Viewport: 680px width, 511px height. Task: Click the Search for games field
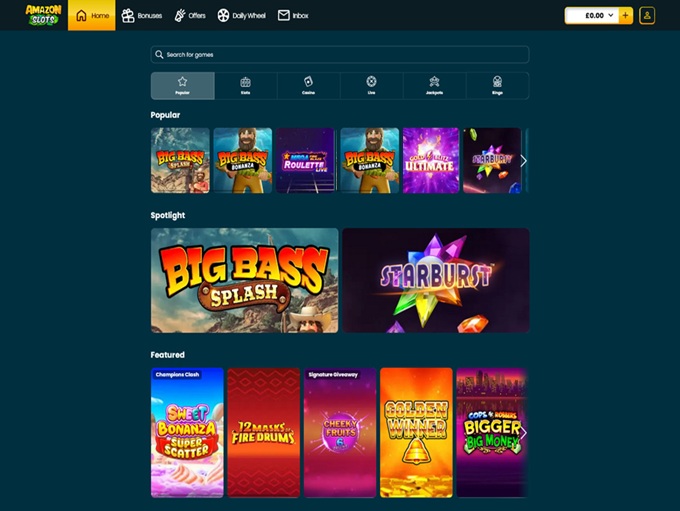[340, 54]
